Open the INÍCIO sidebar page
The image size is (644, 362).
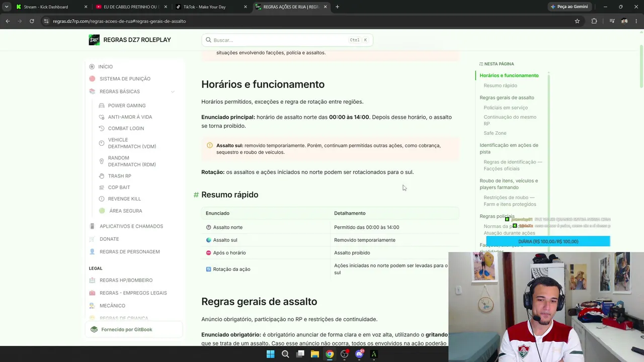click(x=105, y=66)
